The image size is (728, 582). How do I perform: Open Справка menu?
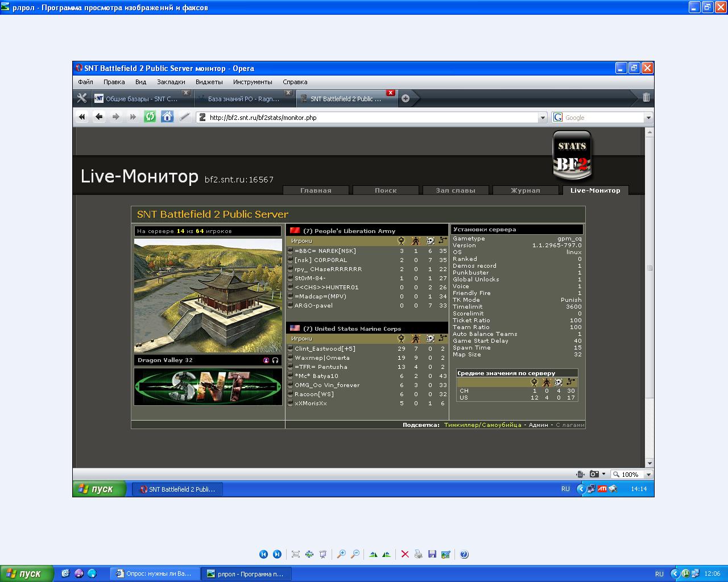point(295,82)
